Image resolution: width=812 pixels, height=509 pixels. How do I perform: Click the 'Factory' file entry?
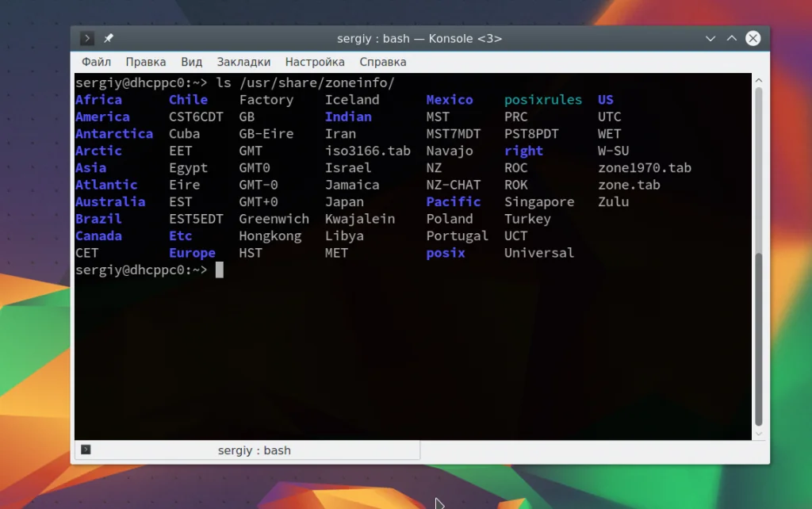coord(266,99)
